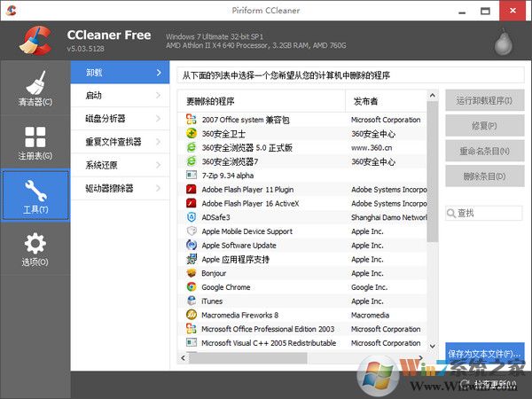Click the iTunes program icon
This screenshot has height=399, width=532.
[x=192, y=301]
